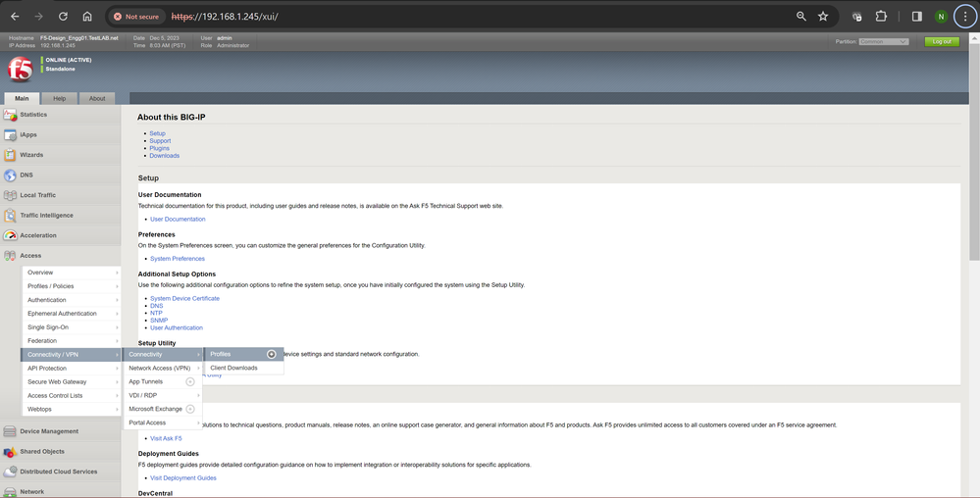Click plus icon beside Microsoft Exchange
This screenshot has width=980, height=498.
(x=190, y=409)
